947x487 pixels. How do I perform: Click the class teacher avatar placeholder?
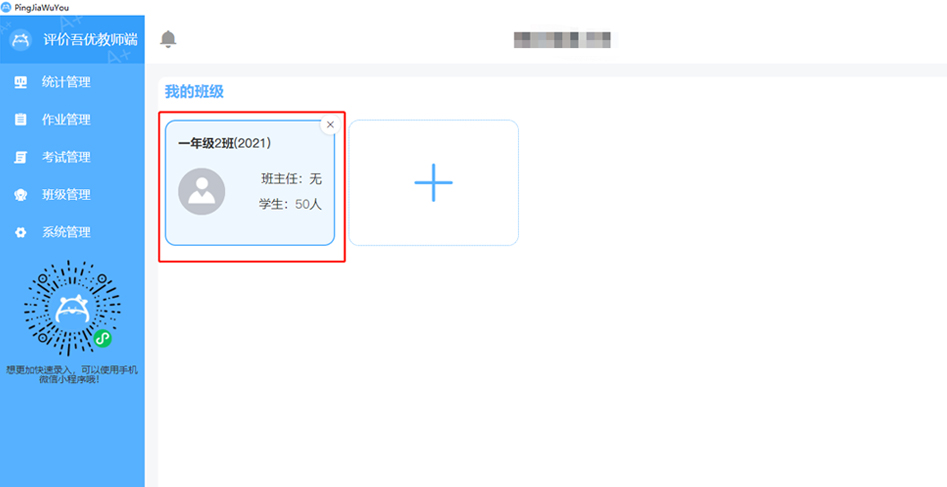coord(202,192)
